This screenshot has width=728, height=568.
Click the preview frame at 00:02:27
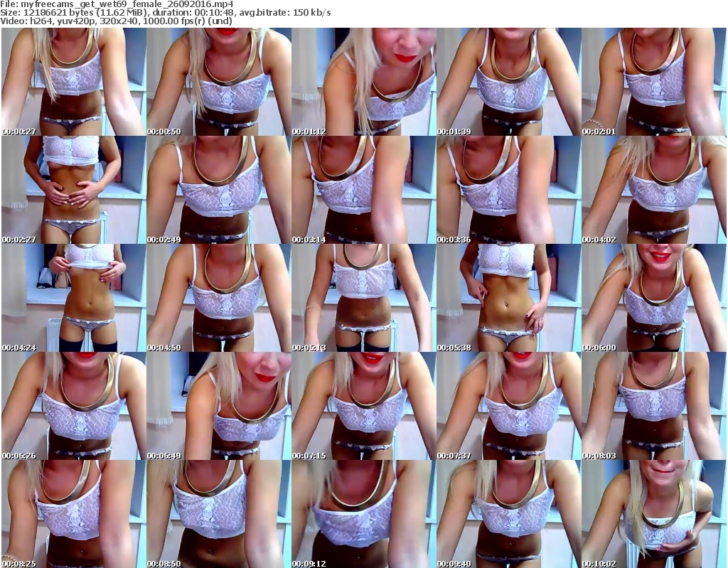(74, 190)
